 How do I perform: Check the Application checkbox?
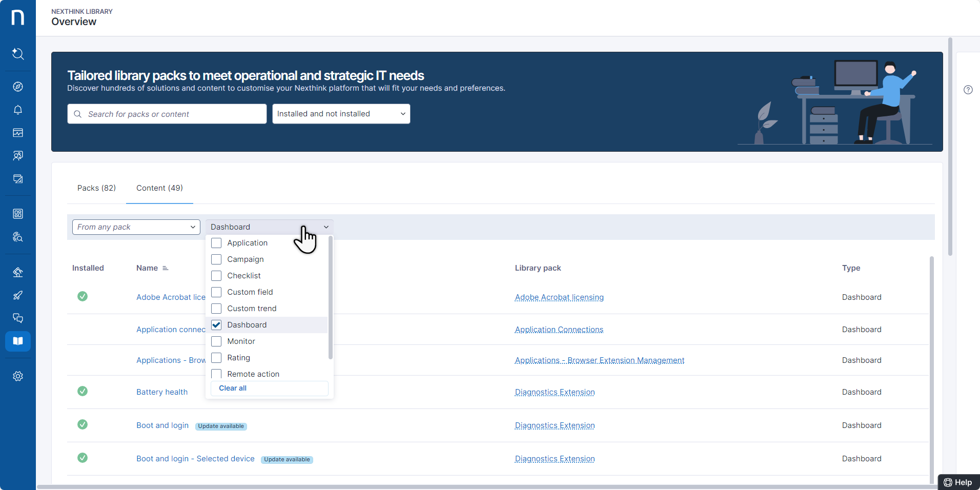point(216,243)
